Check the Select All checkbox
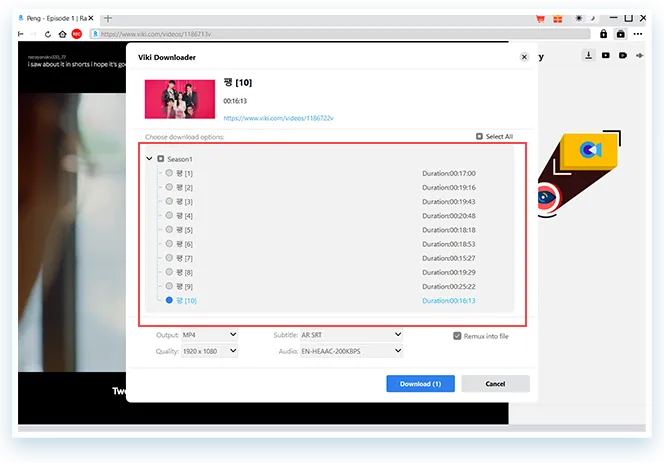The height and width of the screenshot is (463, 664). click(x=479, y=136)
